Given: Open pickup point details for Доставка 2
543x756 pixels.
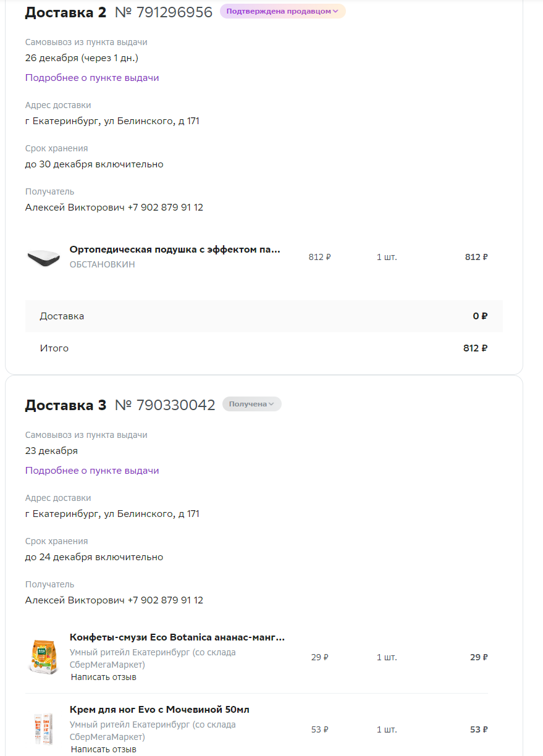Looking at the screenshot, I should [92, 78].
